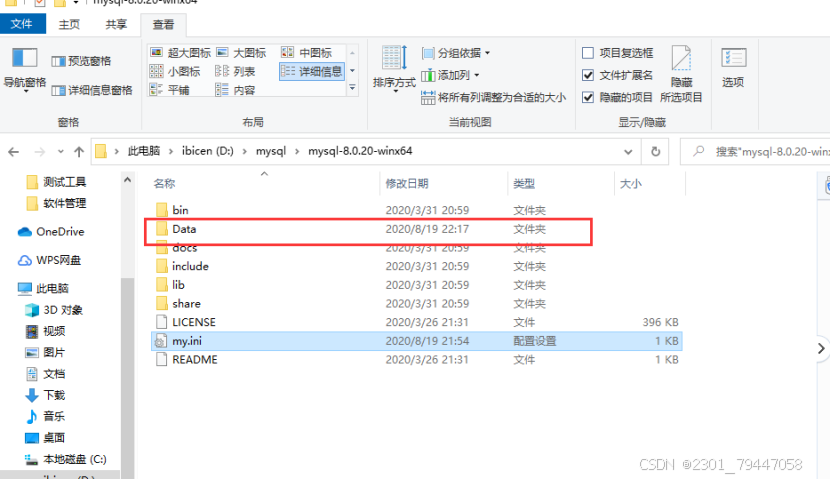
Task: Open the Add columns dropdown
Action: 450,75
